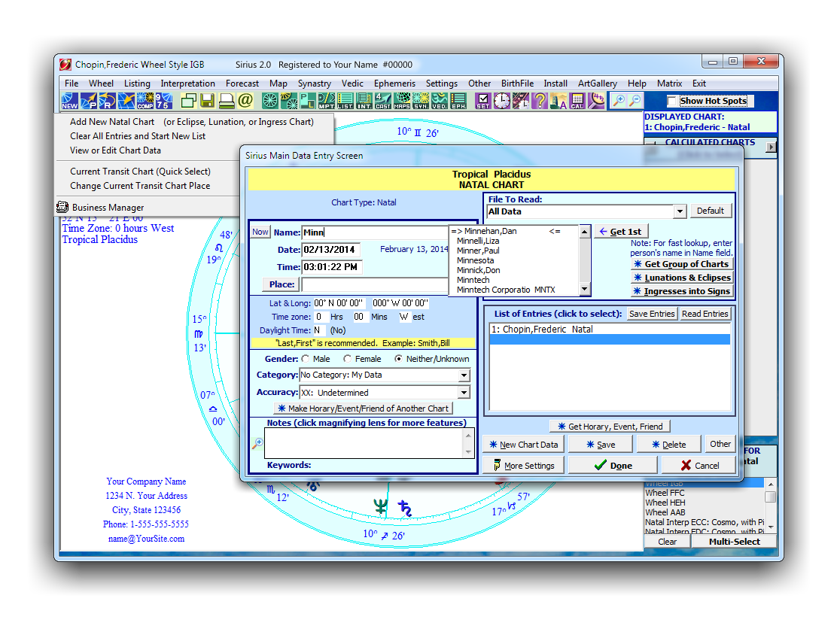Select the Male gender radio button

[306, 359]
